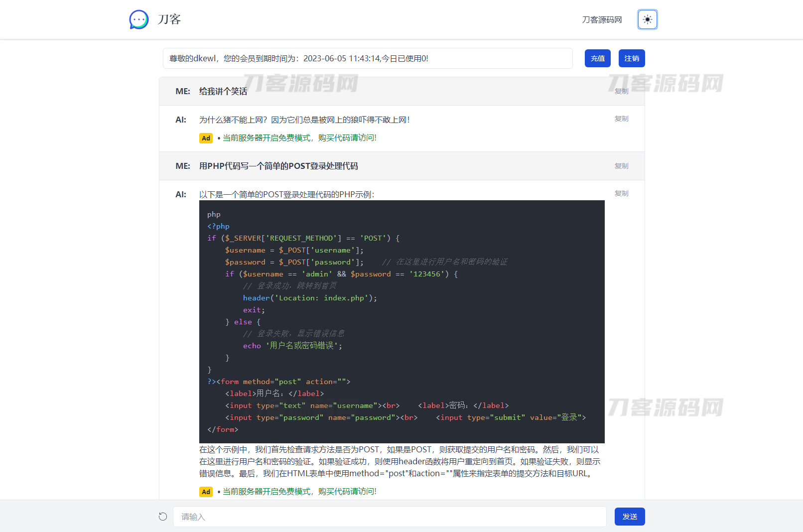
Task: Click the Ad badge under the joke reply
Action: 206,138
